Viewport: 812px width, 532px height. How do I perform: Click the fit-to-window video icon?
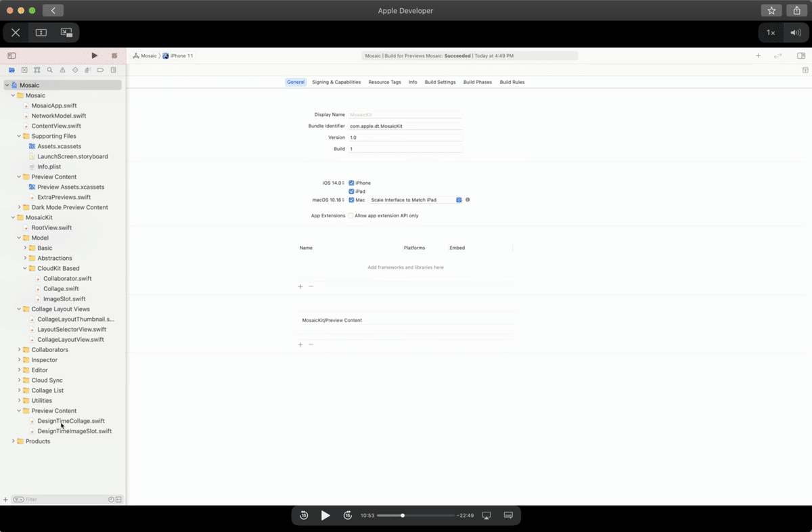41,32
